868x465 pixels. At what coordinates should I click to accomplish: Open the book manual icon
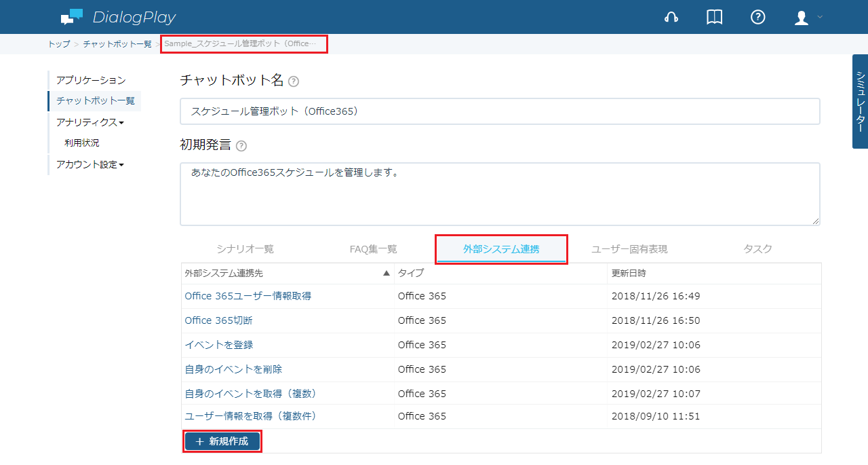tap(714, 18)
